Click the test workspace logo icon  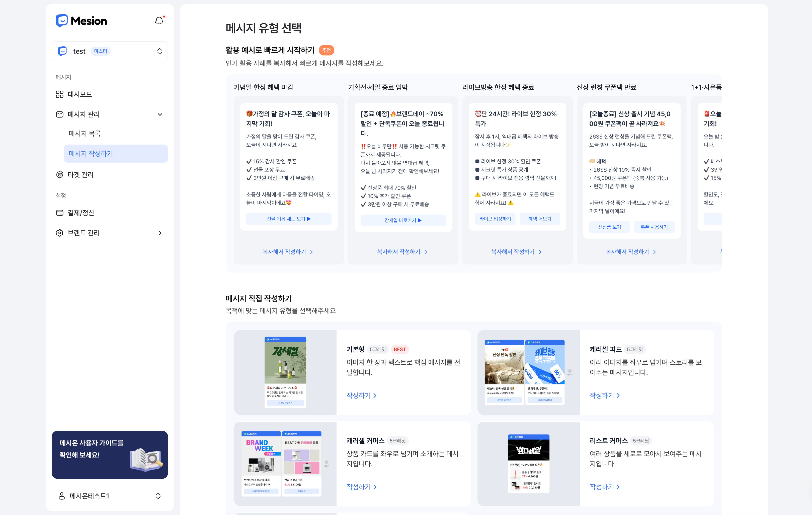click(x=62, y=51)
